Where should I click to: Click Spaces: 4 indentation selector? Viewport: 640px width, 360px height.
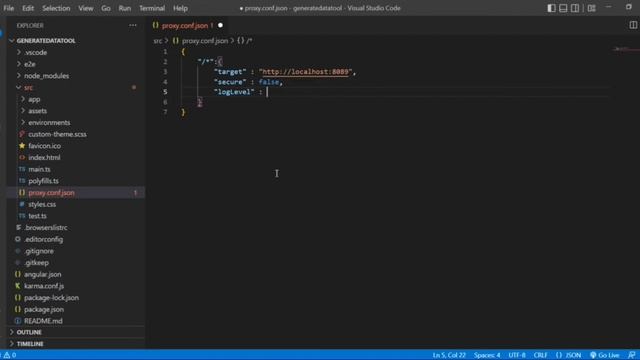point(487,355)
